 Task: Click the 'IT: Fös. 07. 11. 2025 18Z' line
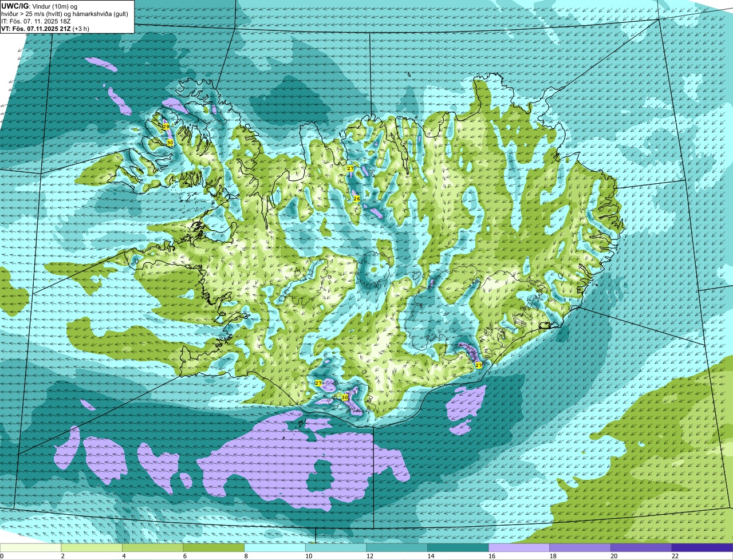[x=36, y=21]
